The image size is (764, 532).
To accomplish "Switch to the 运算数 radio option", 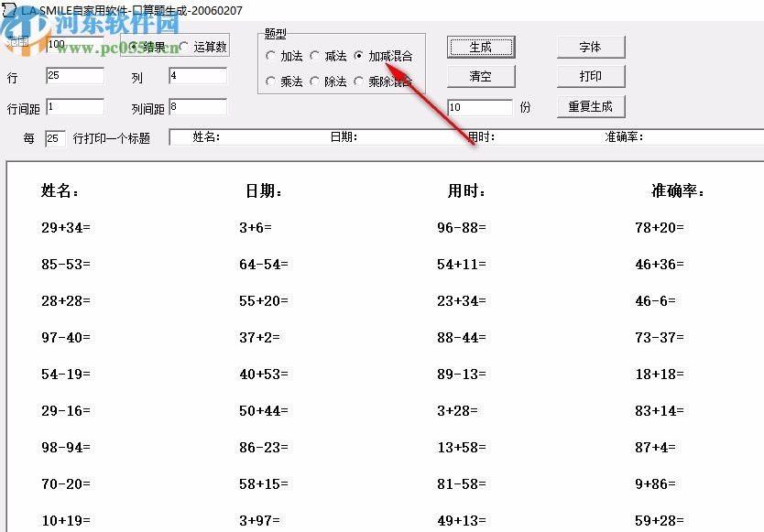I will [183, 45].
